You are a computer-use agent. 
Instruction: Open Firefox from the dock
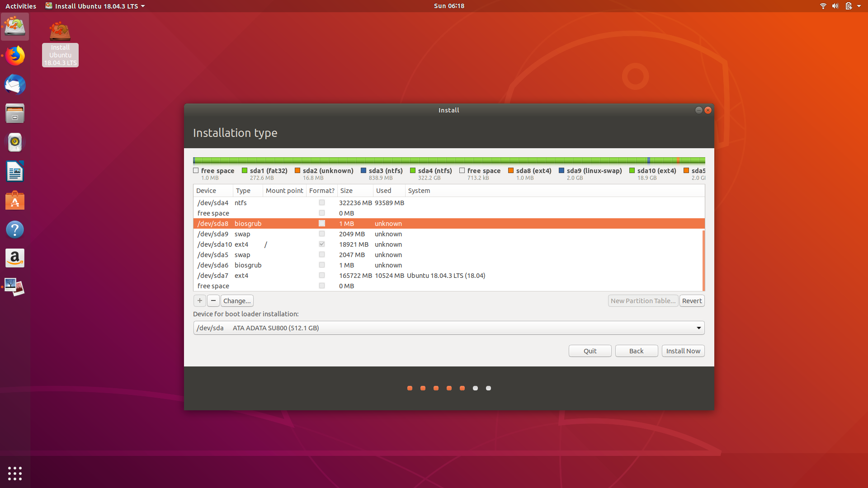coord(15,56)
